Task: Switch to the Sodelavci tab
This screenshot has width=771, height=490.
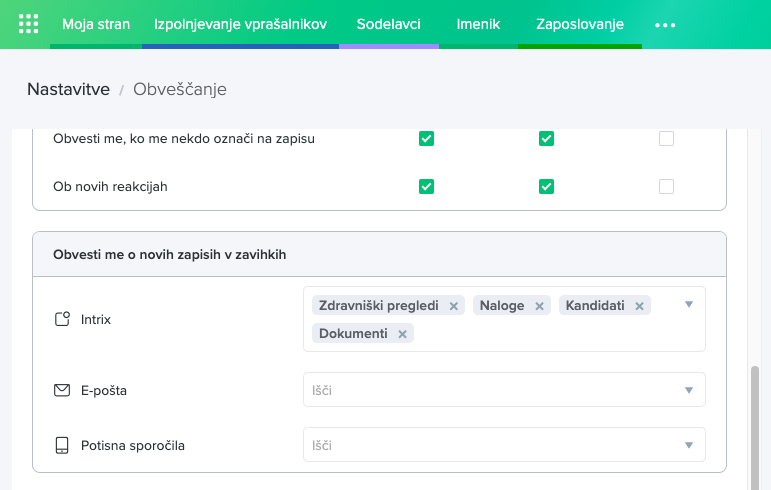Action: pyautogui.click(x=388, y=24)
